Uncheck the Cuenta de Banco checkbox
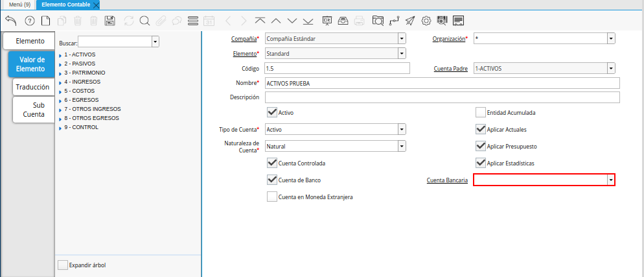The image size is (644, 277). tap(272, 180)
